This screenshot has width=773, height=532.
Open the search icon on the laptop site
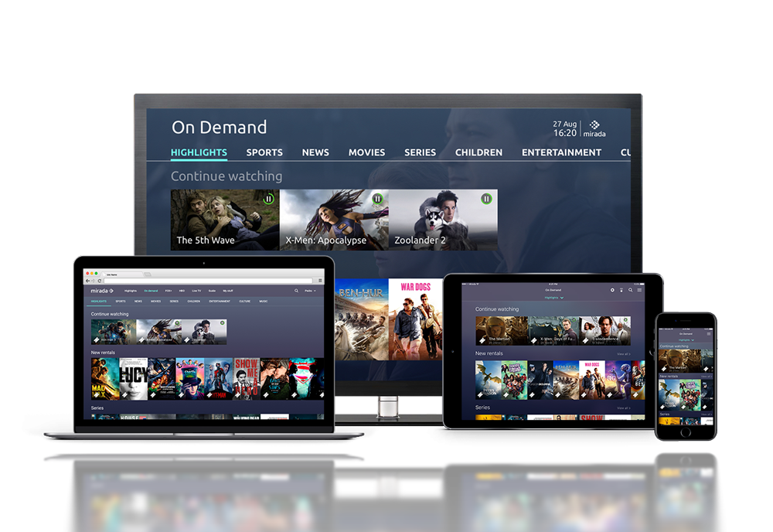[x=296, y=291]
